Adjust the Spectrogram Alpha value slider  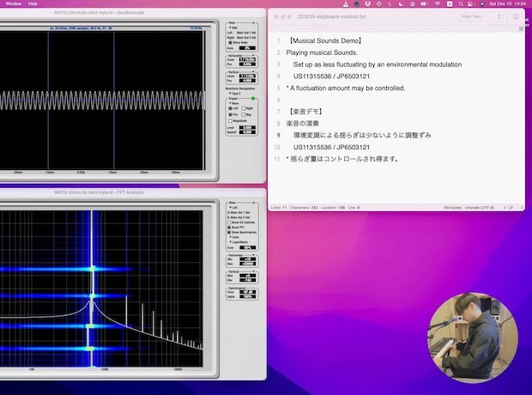pyautogui.click(x=248, y=296)
